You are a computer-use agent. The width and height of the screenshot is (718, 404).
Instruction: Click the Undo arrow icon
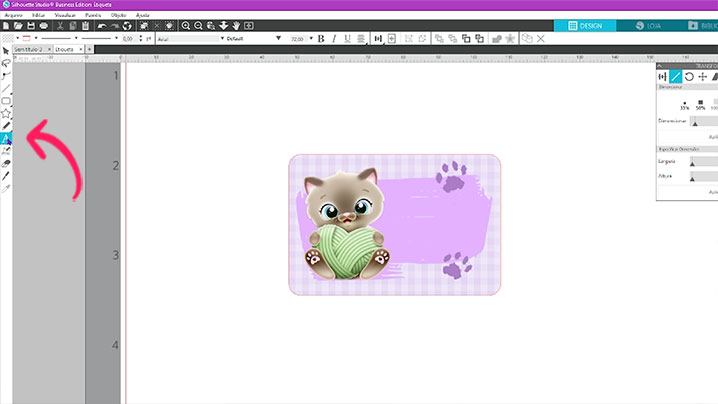pyautogui.click(x=102, y=25)
